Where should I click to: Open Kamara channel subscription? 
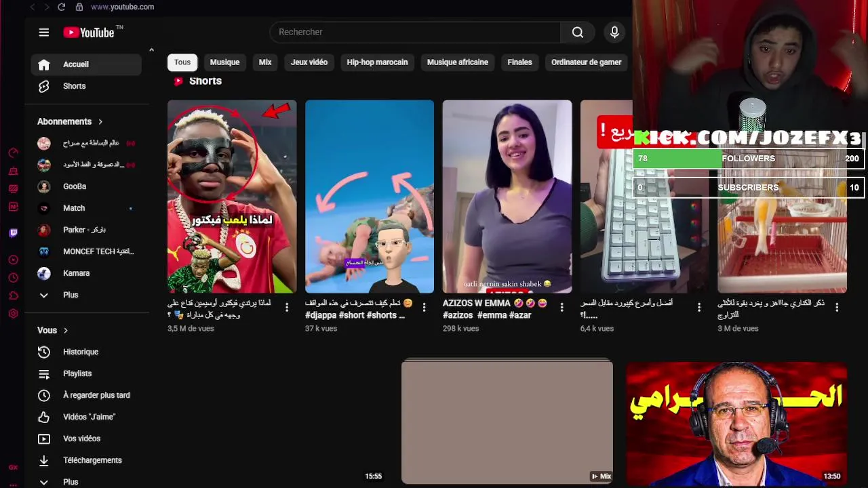86,273
